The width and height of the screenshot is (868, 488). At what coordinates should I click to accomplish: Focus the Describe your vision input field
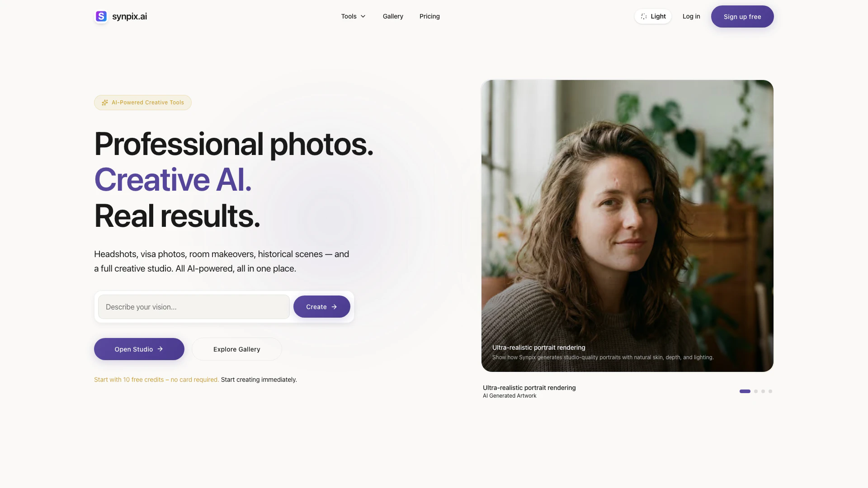tap(194, 307)
